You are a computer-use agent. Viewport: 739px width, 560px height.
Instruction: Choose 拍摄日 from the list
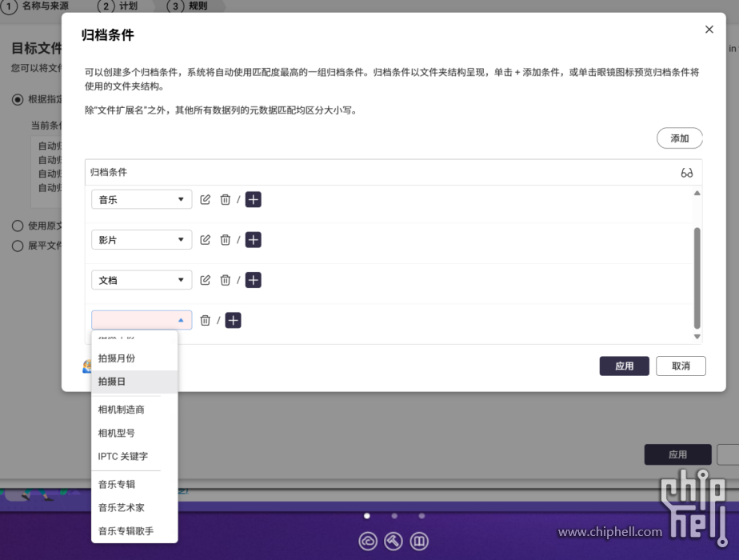(x=134, y=382)
